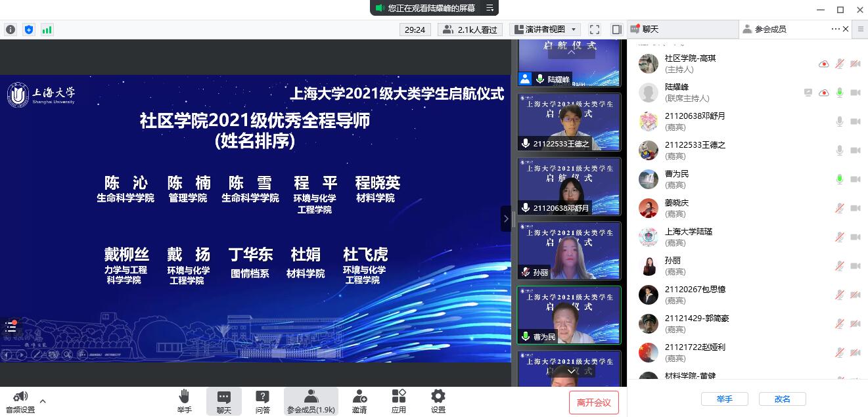Viewport: 868px width, 417px height.
Task: Open the three-dots menu on 参会成员 tab
Action: click(x=836, y=29)
